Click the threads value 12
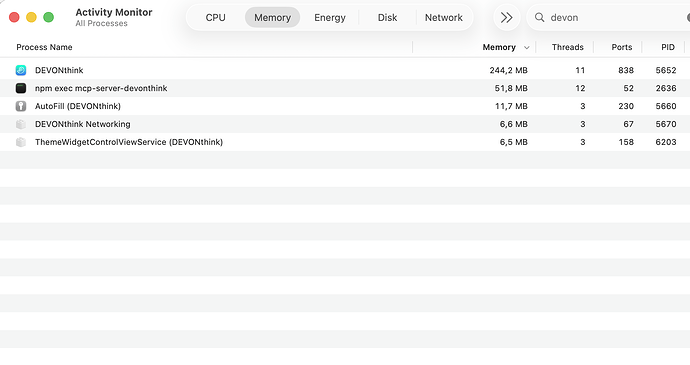This screenshot has height=365, width=690. click(x=580, y=88)
